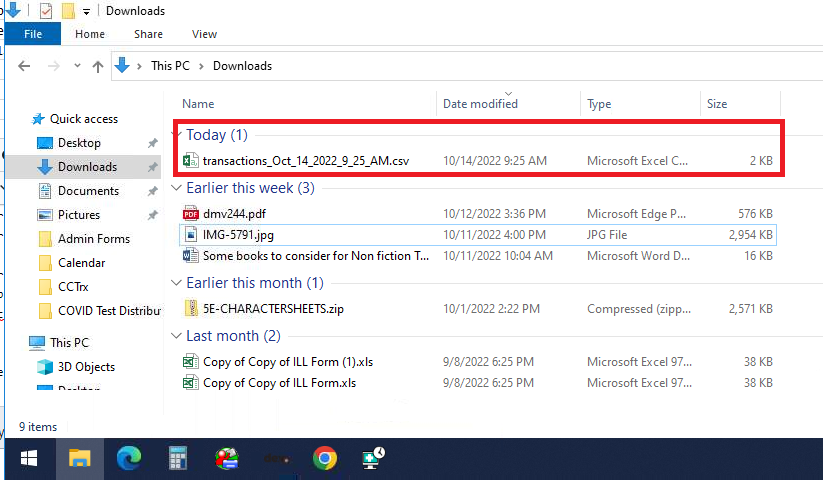
Task: Go back with the Back arrow
Action: 24,66
